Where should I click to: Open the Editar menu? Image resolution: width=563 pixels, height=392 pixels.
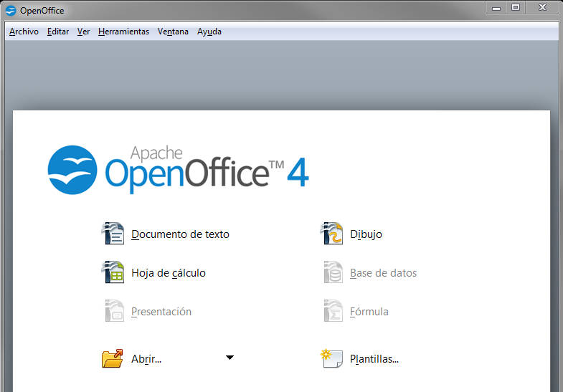[x=58, y=32]
